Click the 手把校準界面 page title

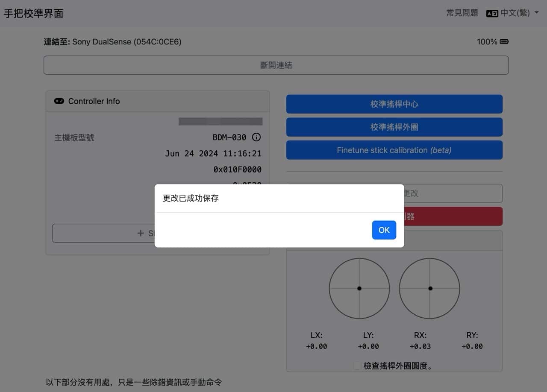34,14
